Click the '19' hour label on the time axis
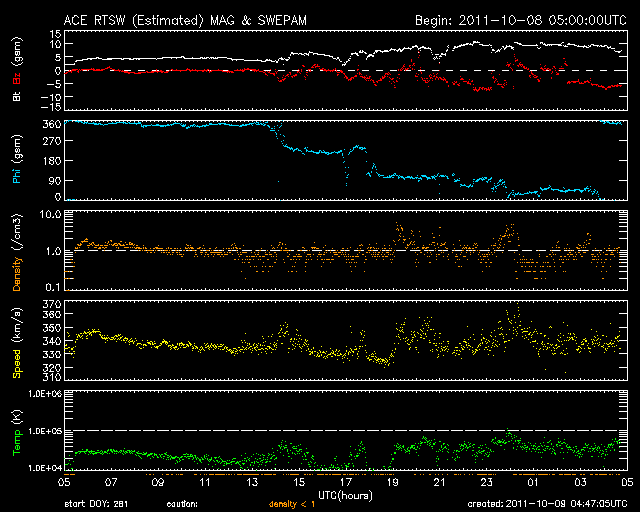The height and width of the screenshot is (512, 640). 393,482
